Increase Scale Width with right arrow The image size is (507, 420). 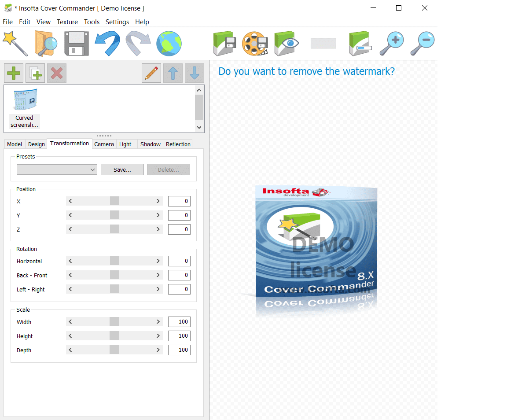158,322
